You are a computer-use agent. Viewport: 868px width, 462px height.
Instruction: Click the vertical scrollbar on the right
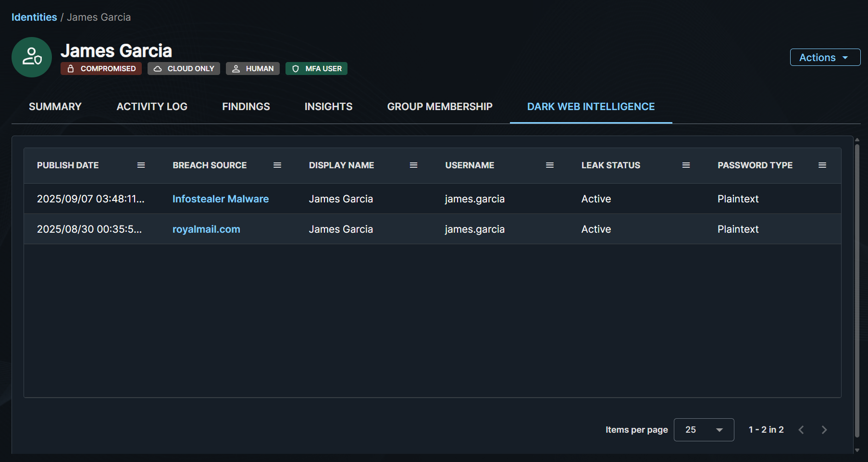[857, 288]
